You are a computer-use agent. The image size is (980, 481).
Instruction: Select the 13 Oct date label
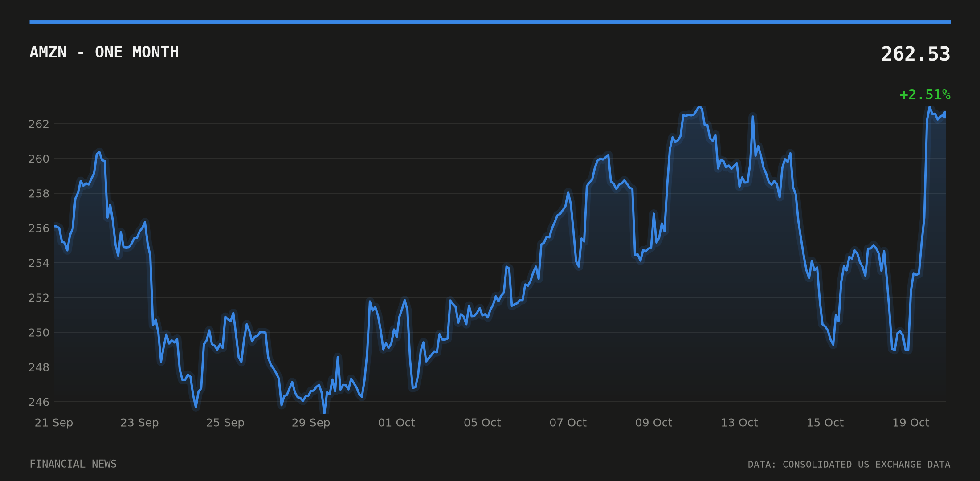click(739, 423)
